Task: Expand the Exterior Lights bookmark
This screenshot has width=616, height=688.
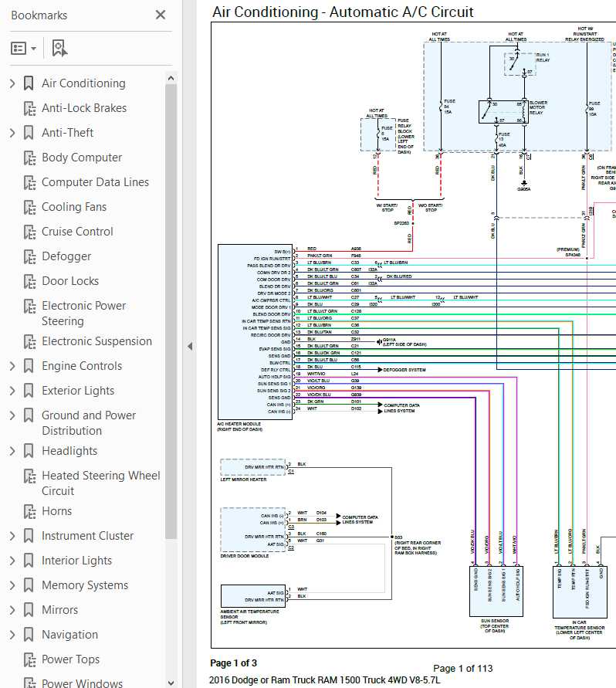Action: [12, 391]
